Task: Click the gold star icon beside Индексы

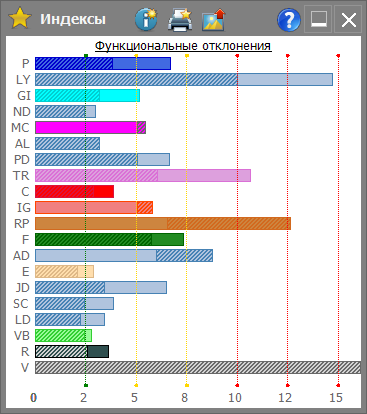Action: click(x=20, y=19)
